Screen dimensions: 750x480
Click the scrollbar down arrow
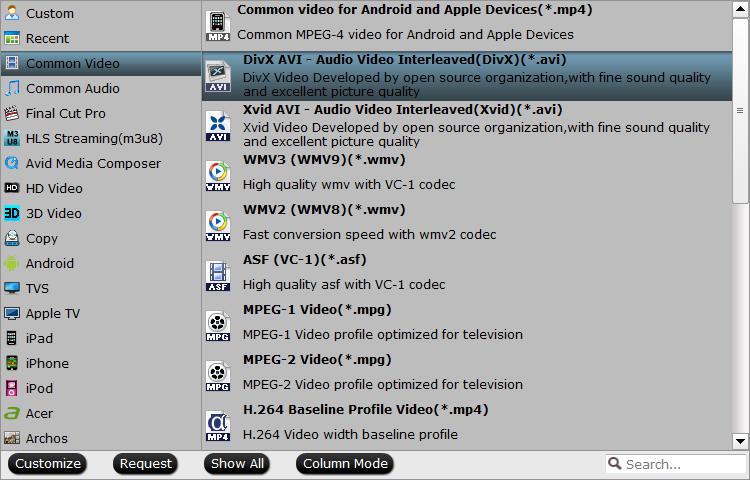click(x=740, y=441)
